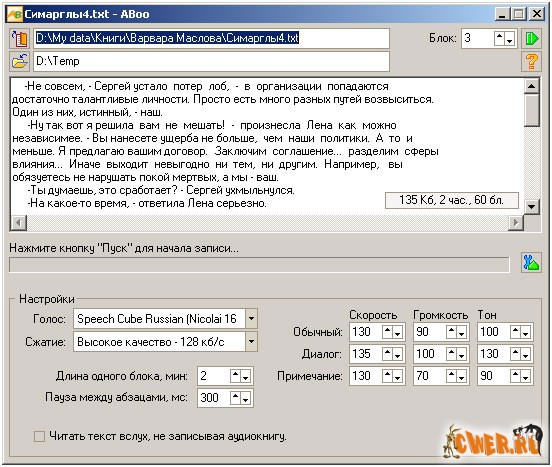Increase paragraph pause ms with up arrow

(x=236, y=398)
